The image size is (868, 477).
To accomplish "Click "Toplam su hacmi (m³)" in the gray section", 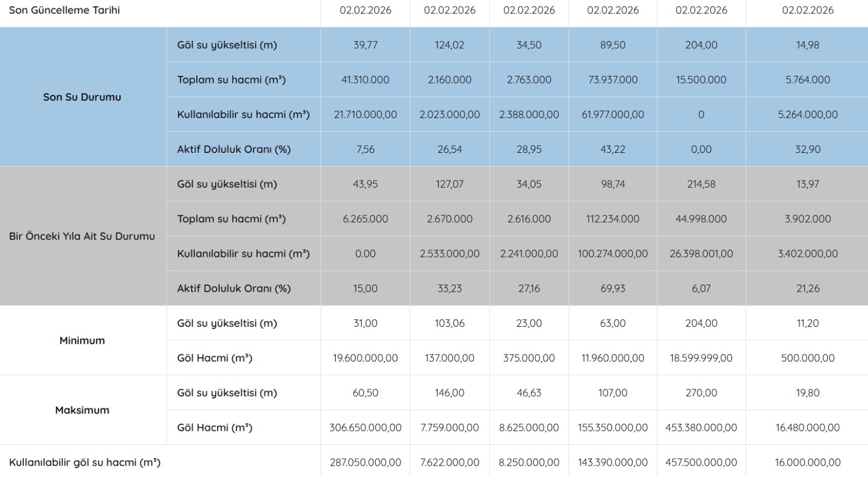I will [x=231, y=219].
